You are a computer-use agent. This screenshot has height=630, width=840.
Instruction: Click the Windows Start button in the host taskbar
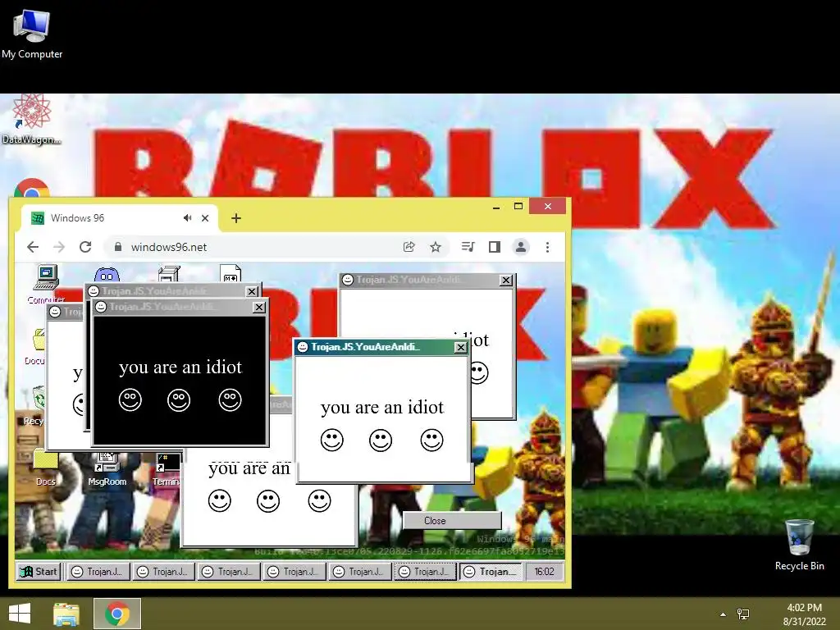[20, 614]
